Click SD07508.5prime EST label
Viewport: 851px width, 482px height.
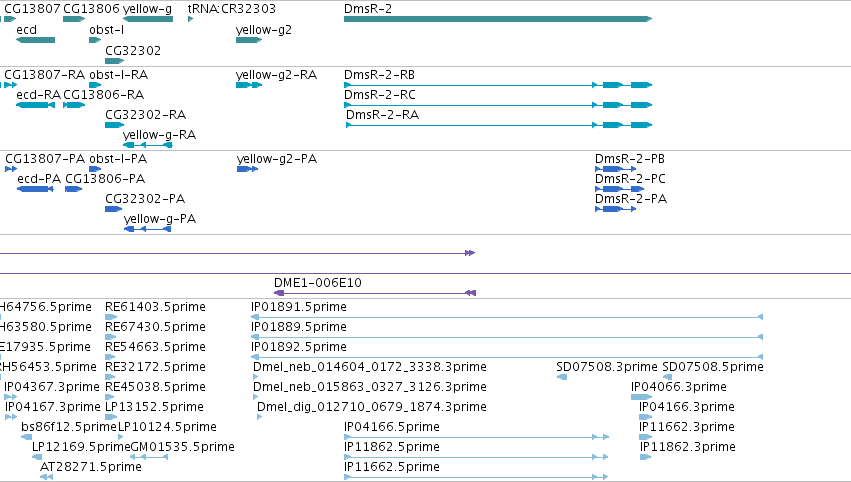713,367
